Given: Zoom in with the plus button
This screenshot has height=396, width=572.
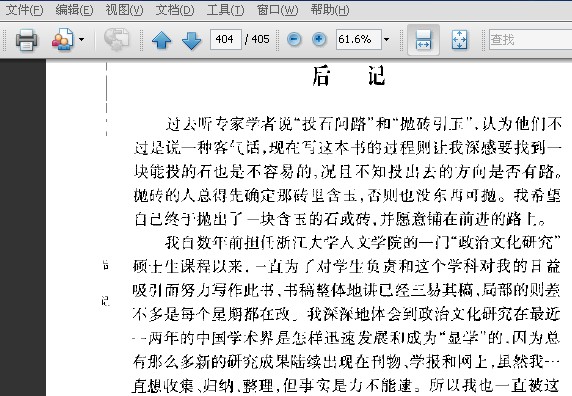Looking at the screenshot, I should point(319,39).
